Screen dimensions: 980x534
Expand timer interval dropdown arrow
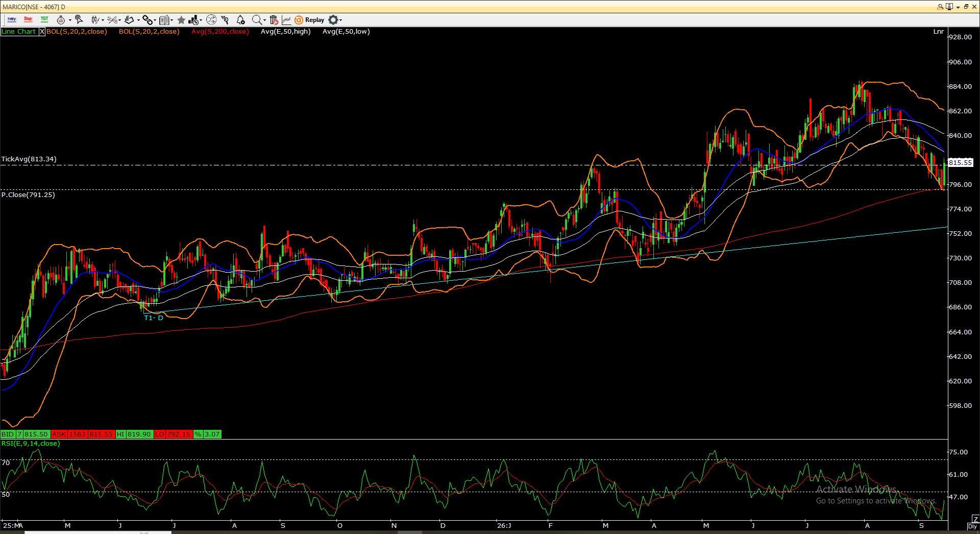[x=69, y=20]
